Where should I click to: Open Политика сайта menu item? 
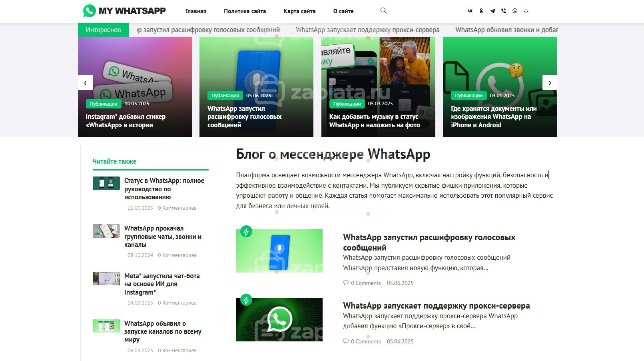[x=245, y=11]
